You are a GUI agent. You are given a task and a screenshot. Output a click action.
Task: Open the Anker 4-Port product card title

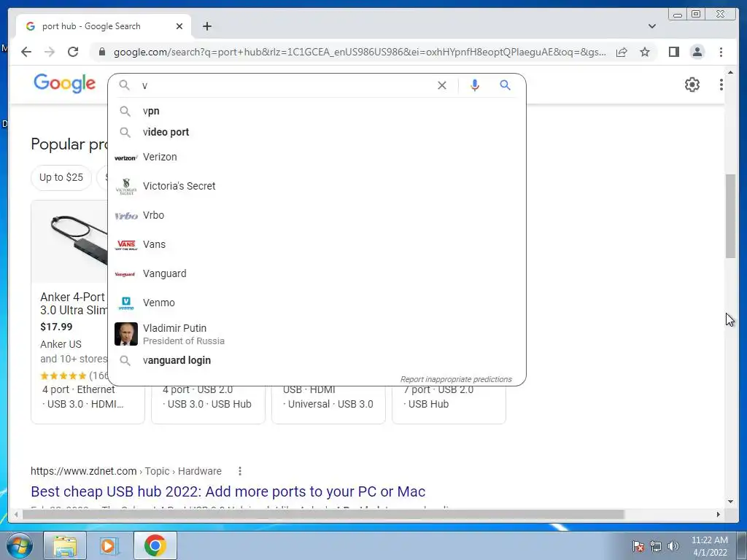pyautogui.click(x=74, y=303)
